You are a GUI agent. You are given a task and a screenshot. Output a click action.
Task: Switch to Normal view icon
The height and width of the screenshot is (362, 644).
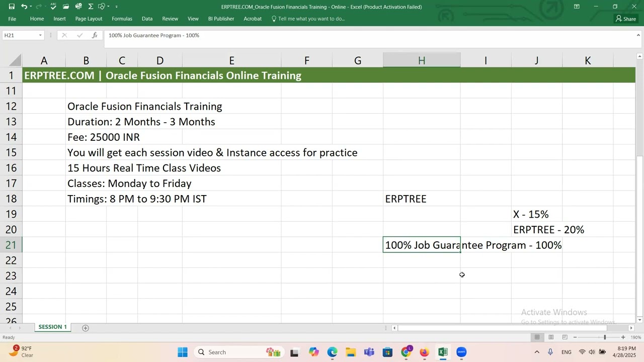tap(537, 337)
